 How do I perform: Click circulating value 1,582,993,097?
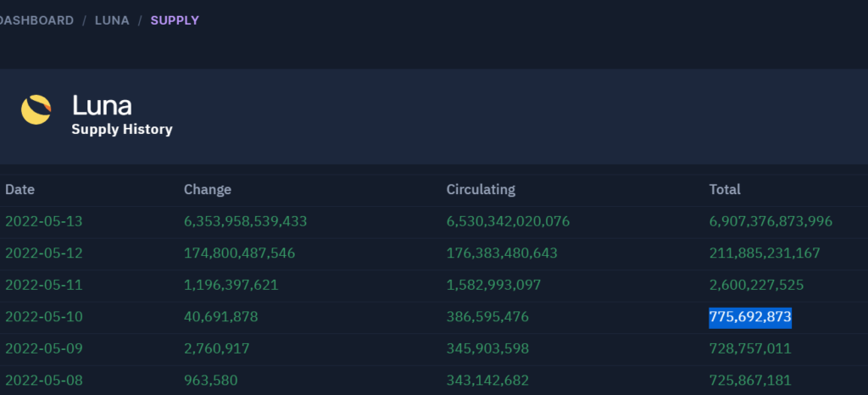[505, 285]
